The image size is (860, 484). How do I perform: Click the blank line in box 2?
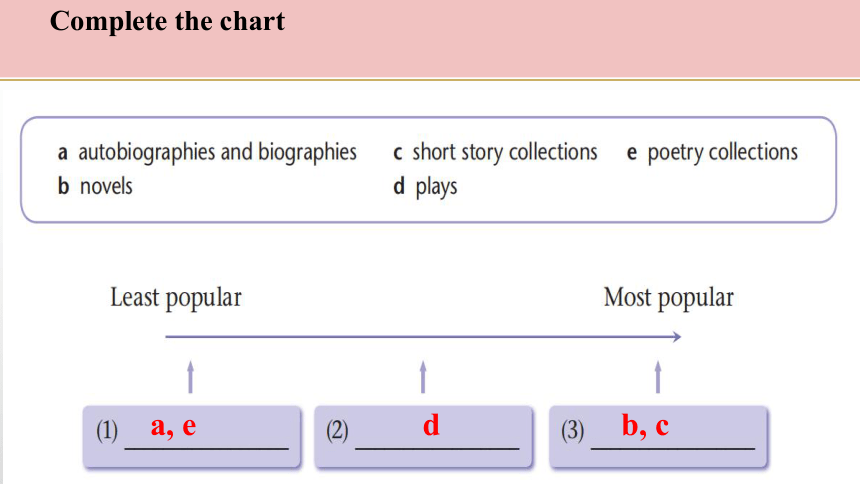437,449
